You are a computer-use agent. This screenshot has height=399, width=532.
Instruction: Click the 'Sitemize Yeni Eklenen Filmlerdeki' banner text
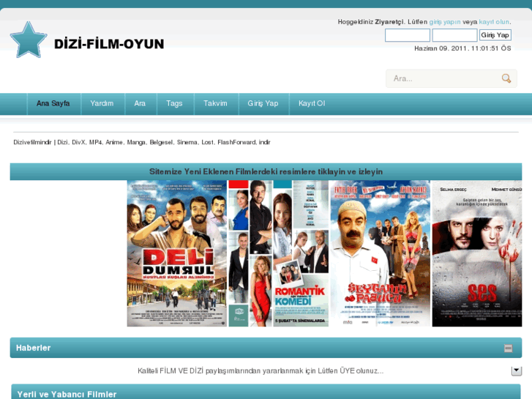[266, 172]
